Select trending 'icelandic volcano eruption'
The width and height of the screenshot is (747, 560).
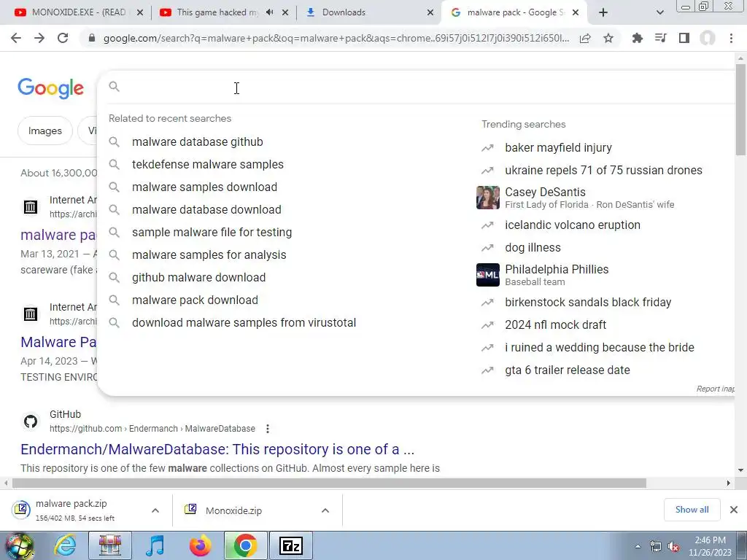pyautogui.click(x=573, y=225)
